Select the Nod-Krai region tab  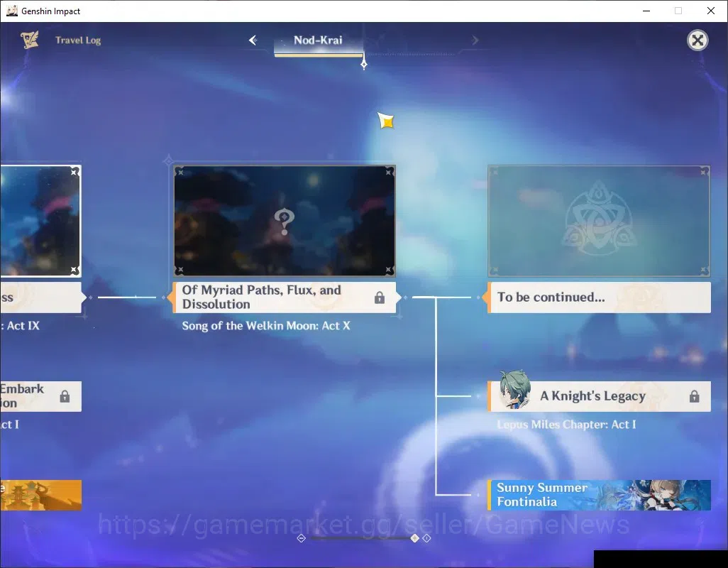point(318,40)
